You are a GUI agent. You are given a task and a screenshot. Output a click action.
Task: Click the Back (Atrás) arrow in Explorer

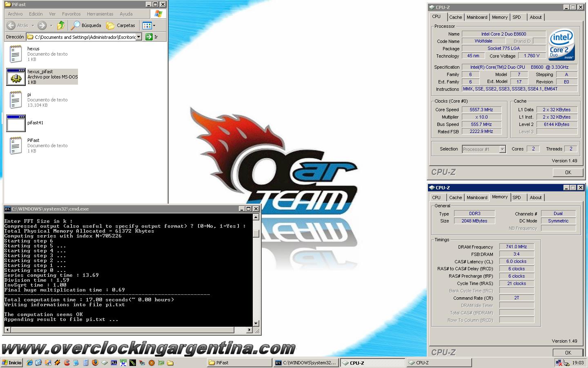click(x=11, y=25)
